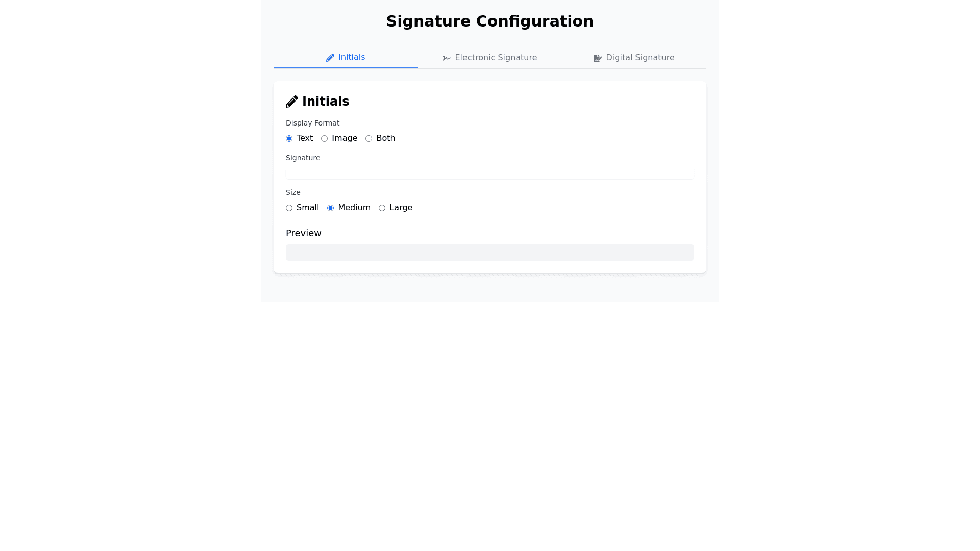Select the Medium size radio button

(x=331, y=208)
